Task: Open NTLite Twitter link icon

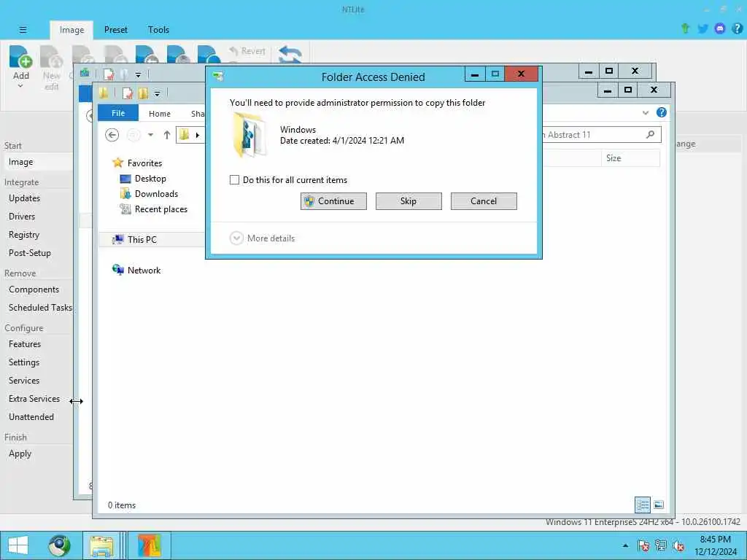Action: coord(703,29)
